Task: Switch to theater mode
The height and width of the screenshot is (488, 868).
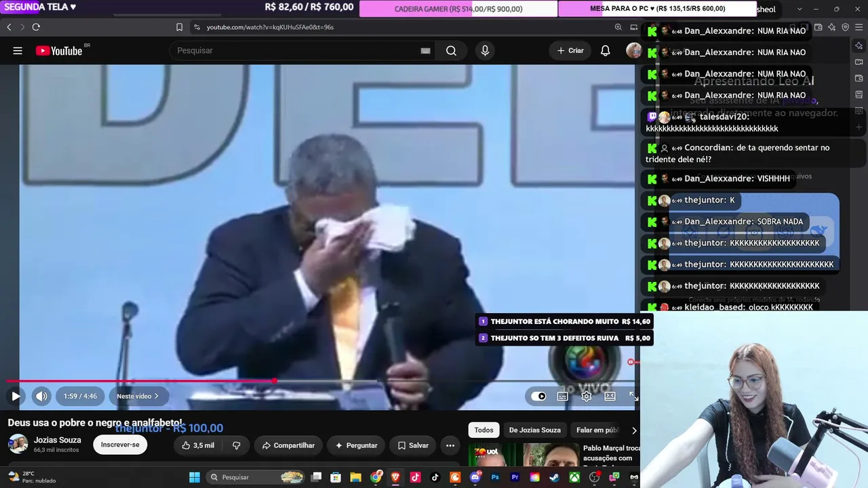Action: coord(610,396)
